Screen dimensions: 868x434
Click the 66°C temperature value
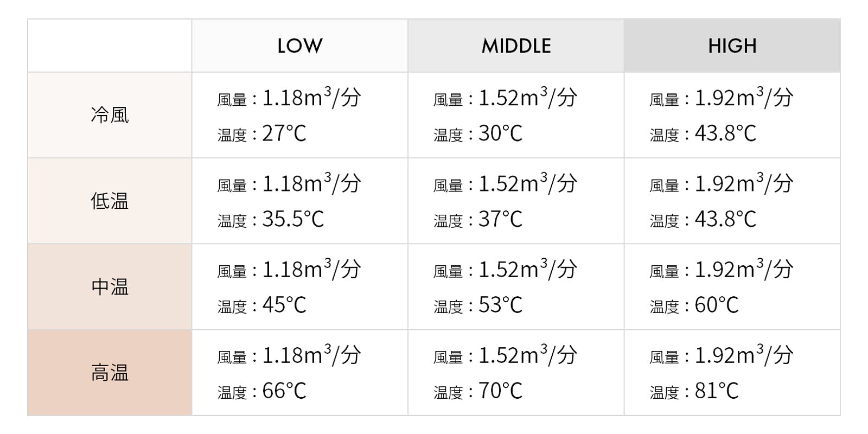[284, 391]
